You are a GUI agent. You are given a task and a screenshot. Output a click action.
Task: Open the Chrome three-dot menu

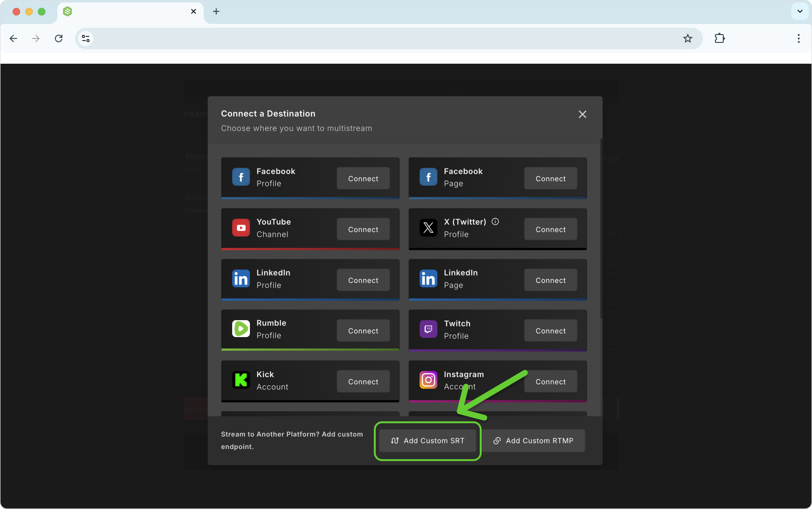[x=798, y=39]
